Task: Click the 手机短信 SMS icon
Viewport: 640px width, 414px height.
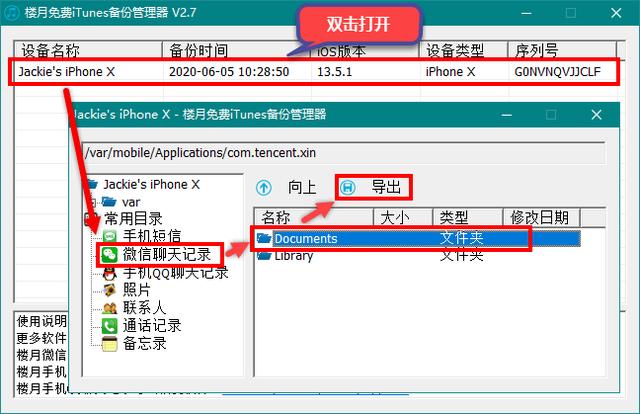Action: [x=109, y=236]
